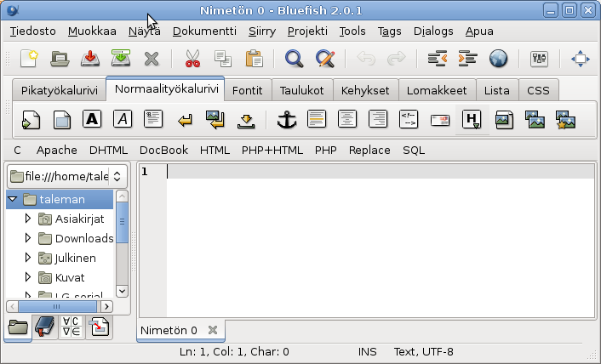Open the Tags menu

pyautogui.click(x=389, y=31)
